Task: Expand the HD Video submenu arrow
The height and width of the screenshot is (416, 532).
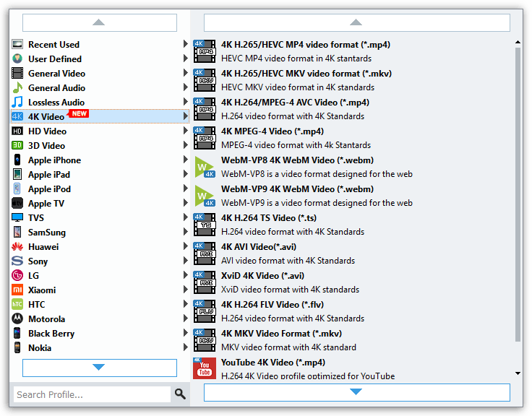Action: point(185,131)
